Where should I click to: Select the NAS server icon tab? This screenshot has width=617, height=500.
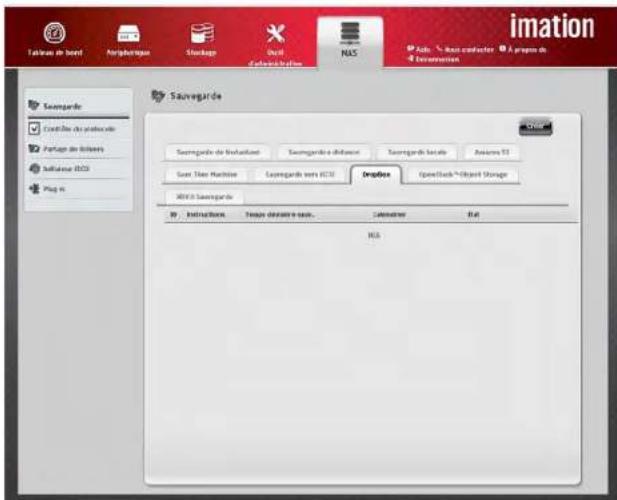point(350,41)
